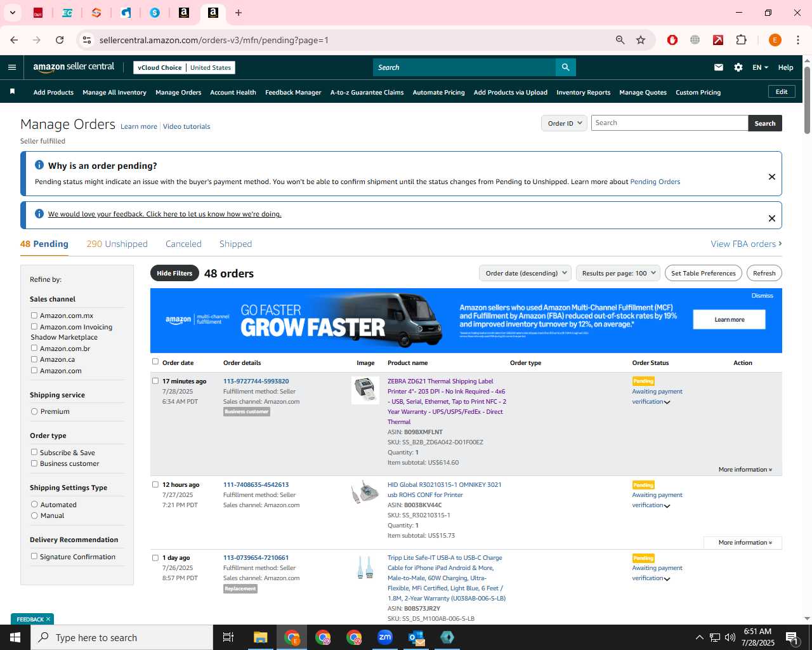Open Outlook from the taskbar

[x=416, y=637]
